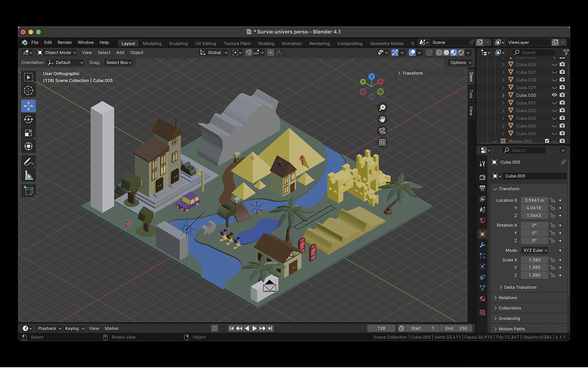Image resolution: width=588 pixels, height=368 pixels.
Task: Open the Material properties tab
Action: pos(482,299)
